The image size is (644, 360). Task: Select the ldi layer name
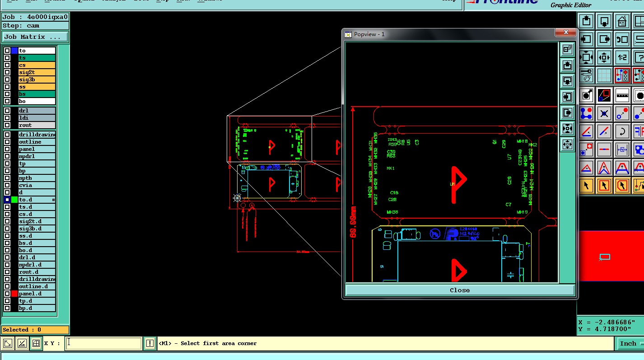37,118
